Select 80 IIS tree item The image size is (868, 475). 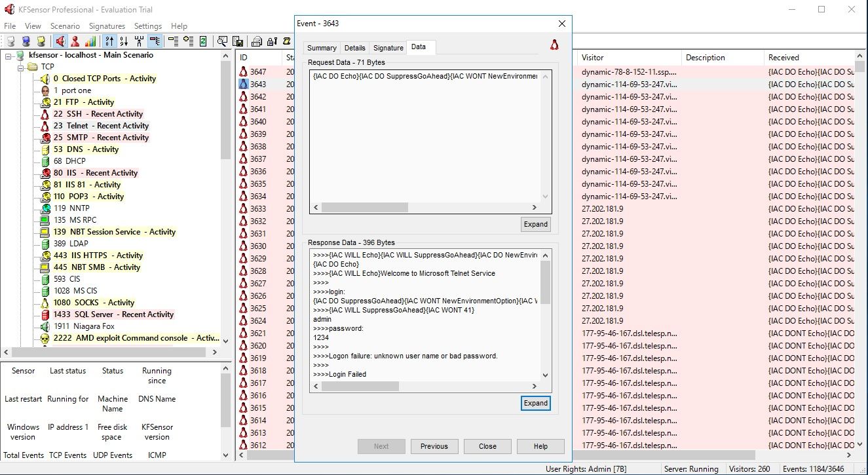[95, 173]
